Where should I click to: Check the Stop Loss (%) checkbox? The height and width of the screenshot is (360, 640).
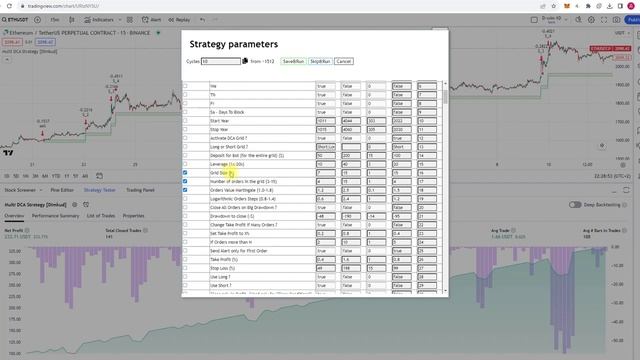pos(185,268)
